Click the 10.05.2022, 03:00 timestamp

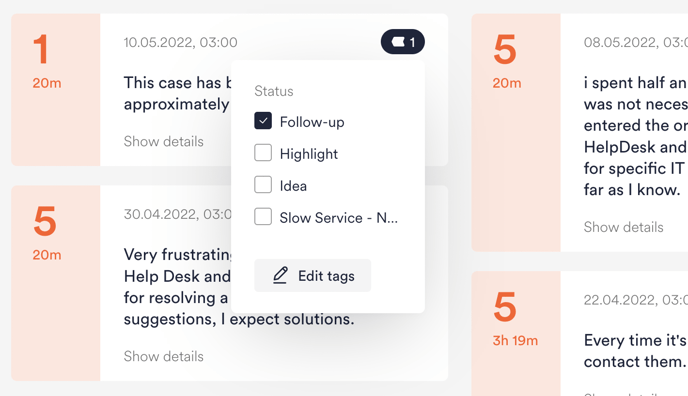[180, 43]
